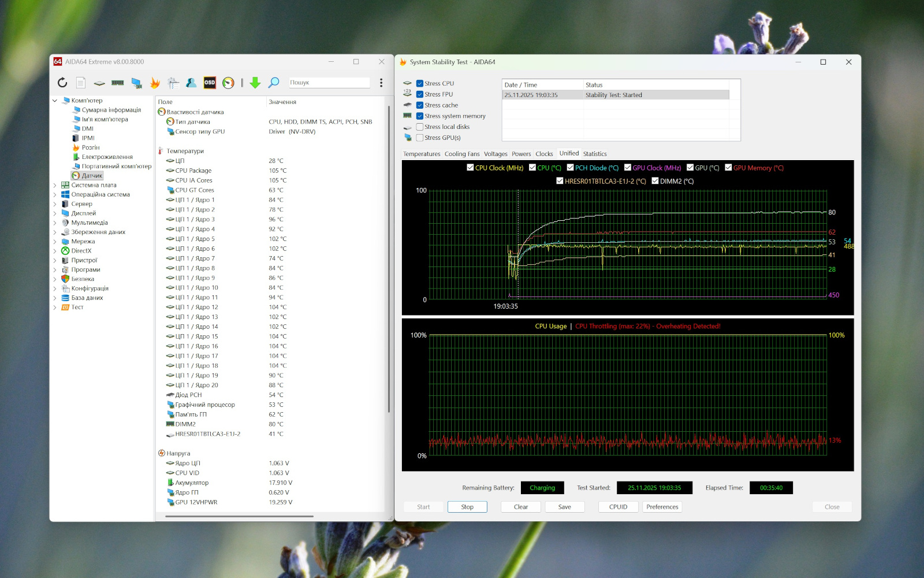Click the memory RAM module toolbar icon

pyautogui.click(x=118, y=83)
